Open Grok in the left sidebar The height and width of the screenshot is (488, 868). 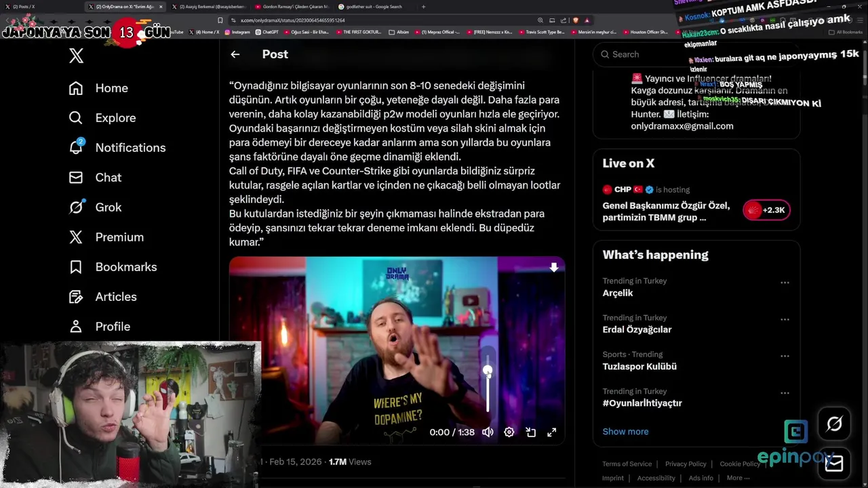click(x=95, y=207)
